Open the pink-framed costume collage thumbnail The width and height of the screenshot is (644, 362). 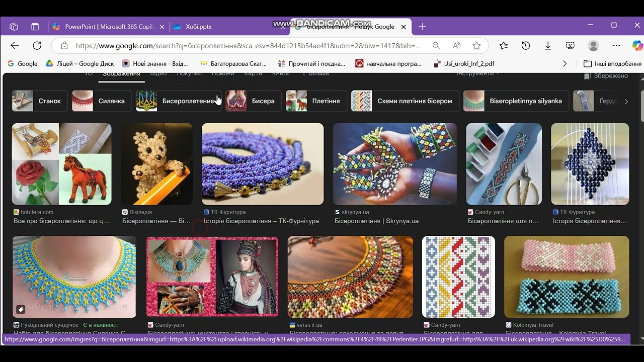[212, 277]
